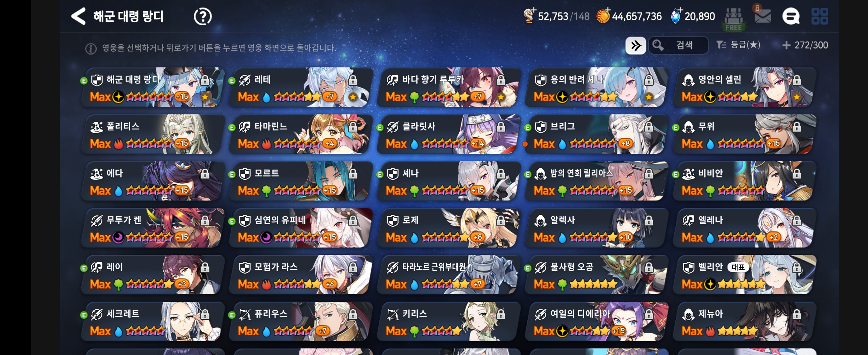868x355 pixels.
Task: Open the chat bubble icon
Action: [x=791, y=16]
